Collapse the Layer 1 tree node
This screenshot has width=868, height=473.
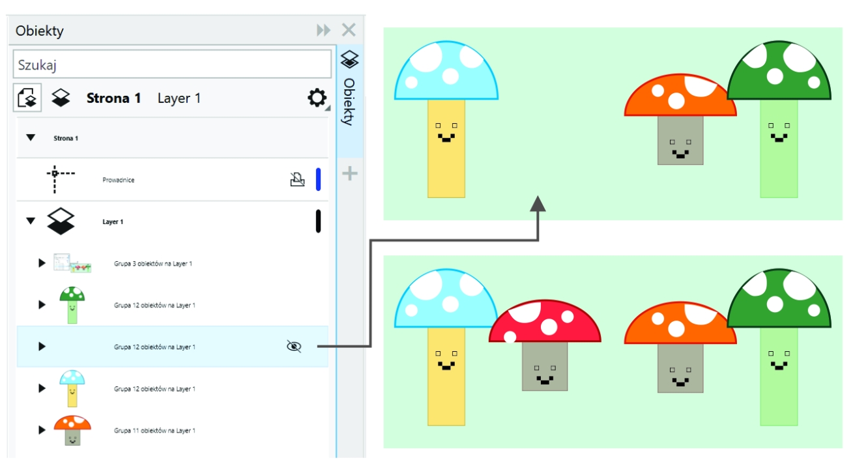tap(30, 222)
